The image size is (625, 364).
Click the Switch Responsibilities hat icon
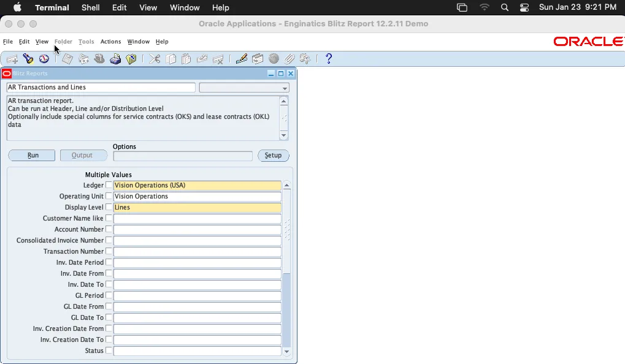click(x=99, y=59)
